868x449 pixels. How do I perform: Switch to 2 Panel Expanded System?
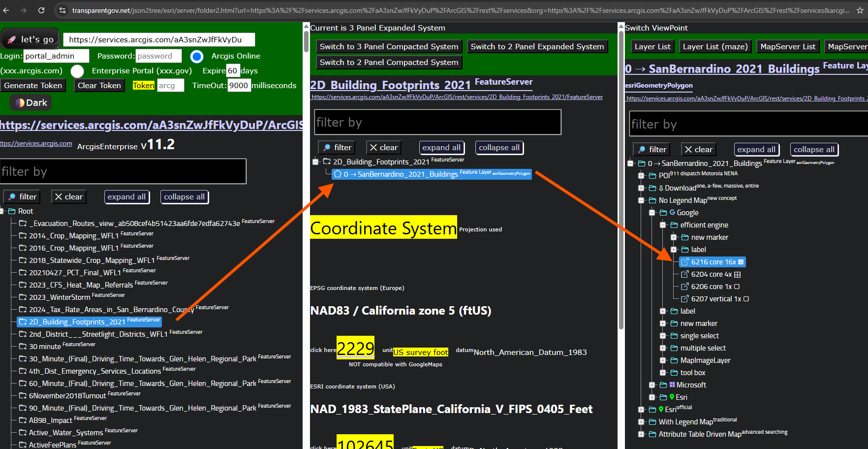(537, 47)
